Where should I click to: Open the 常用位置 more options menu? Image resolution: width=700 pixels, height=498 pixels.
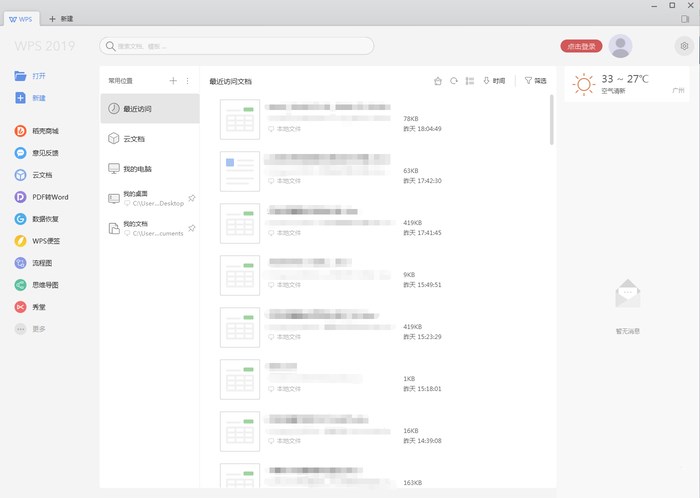188,81
